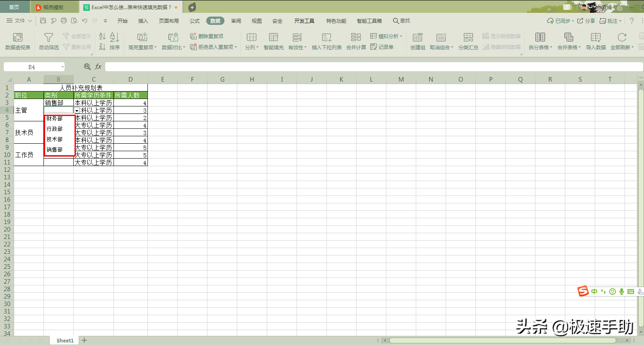Viewport: 644px width, 345px height.
Task: Sort ascending with the A-Z icon
Action: [102, 36]
